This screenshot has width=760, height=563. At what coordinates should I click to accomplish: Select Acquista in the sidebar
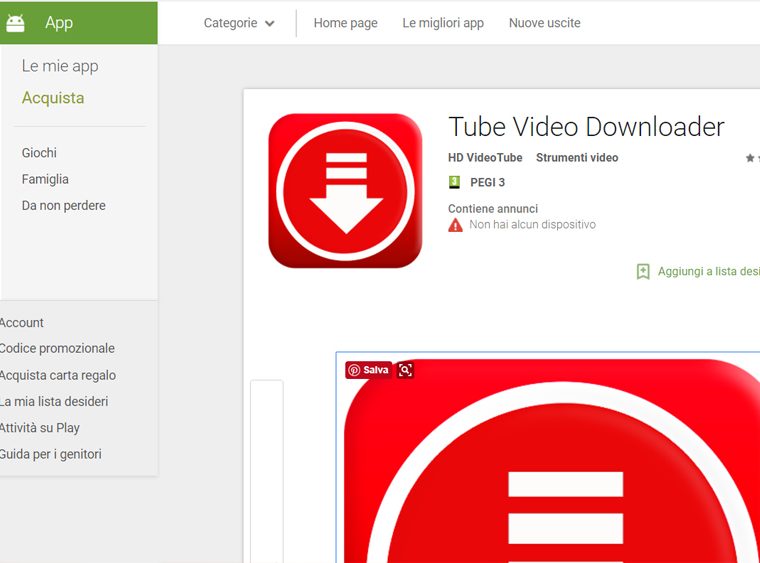pyautogui.click(x=53, y=98)
